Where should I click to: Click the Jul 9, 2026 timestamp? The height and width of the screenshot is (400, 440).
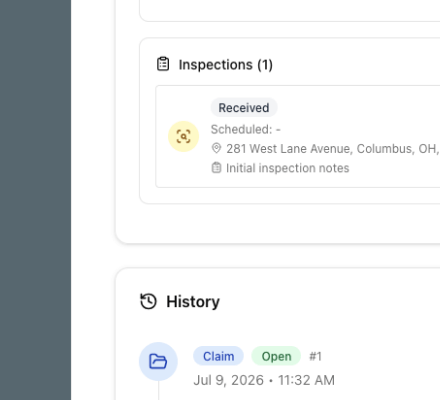(228, 380)
